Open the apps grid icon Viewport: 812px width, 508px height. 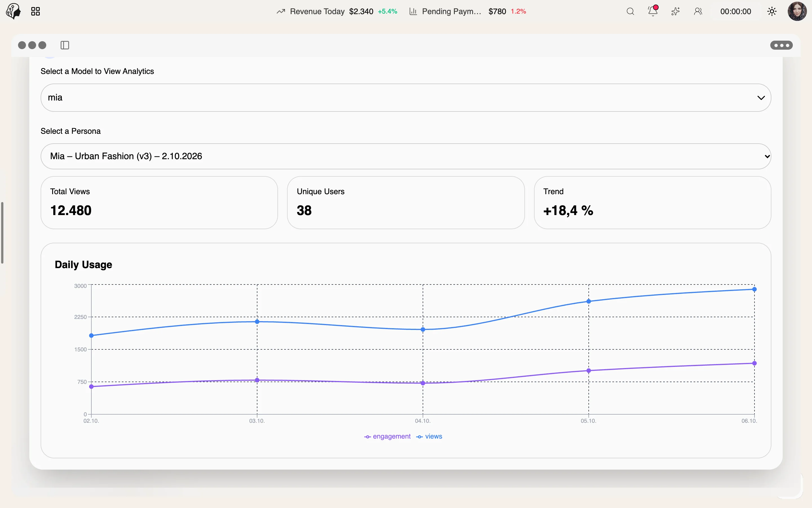pyautogui.click(x=36, y=11)
